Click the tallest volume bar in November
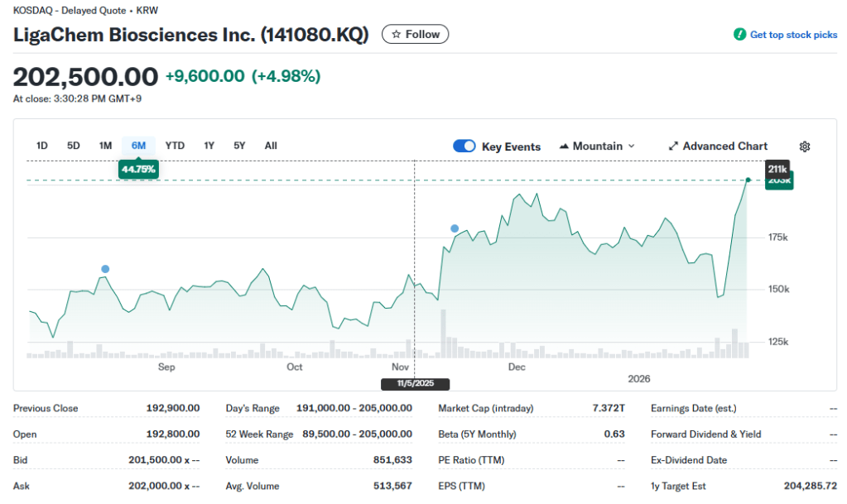This screenshot has width=847, height=504. click(x=444, y=334)
